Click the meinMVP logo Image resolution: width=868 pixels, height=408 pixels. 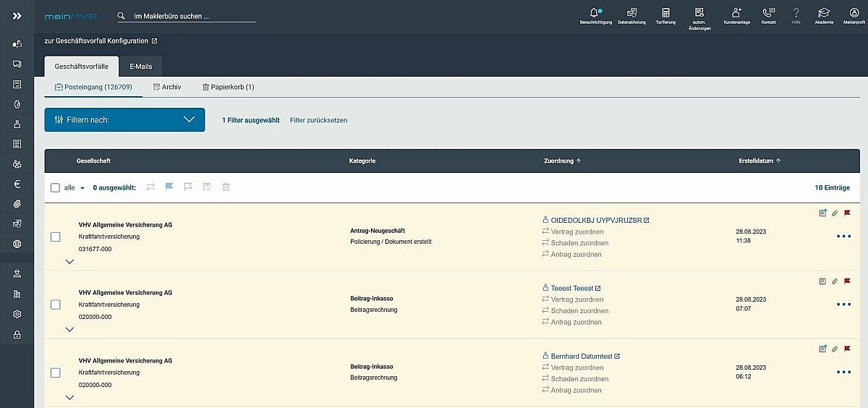coord(70,16)
